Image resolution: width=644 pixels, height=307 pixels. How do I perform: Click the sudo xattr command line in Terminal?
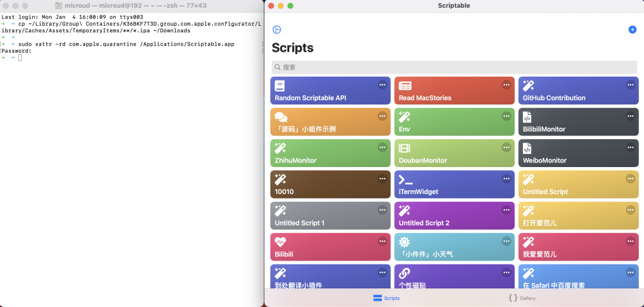pyautogui.click(x=126, y=44)
